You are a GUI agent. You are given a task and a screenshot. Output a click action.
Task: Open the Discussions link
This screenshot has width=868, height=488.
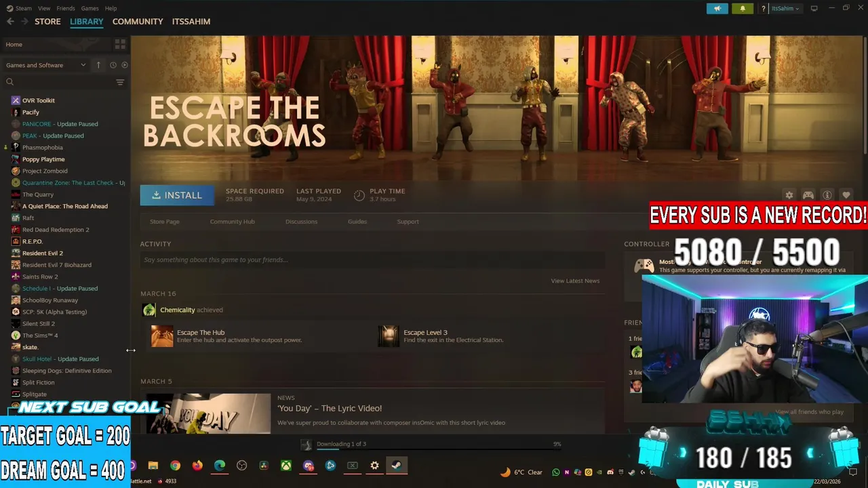301,222
